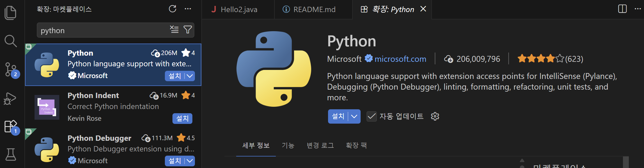Click Microsoft publisher under Python Debugger
The width and height of the screenshot is (644, 168).
(x=92, y=161)
